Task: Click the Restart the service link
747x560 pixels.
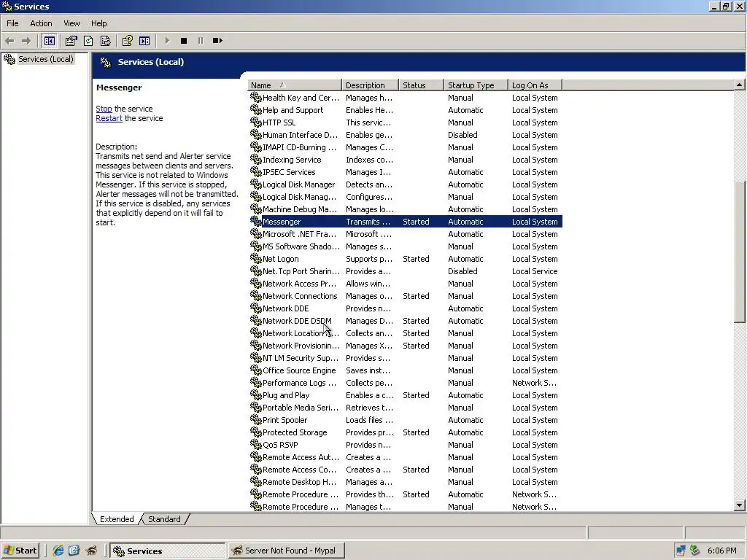Action: [109, 118]
